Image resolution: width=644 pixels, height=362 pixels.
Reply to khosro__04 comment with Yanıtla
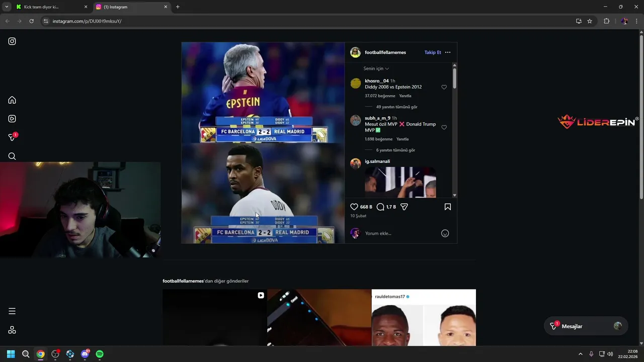coord(405,96)
